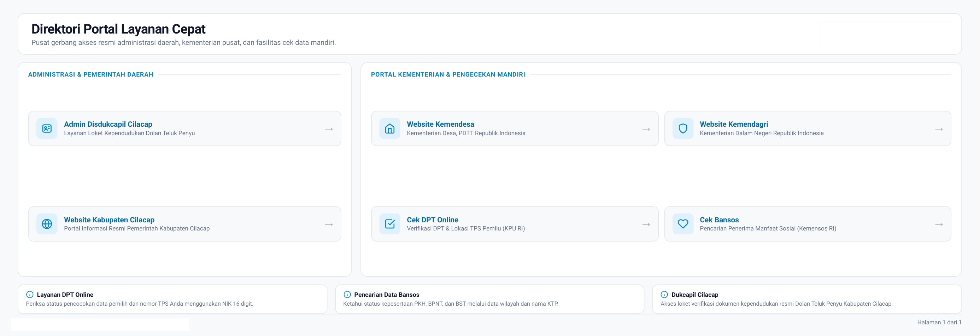
Task: Visit the Website Kemendesa portal
Action: [x=515, y=128]
